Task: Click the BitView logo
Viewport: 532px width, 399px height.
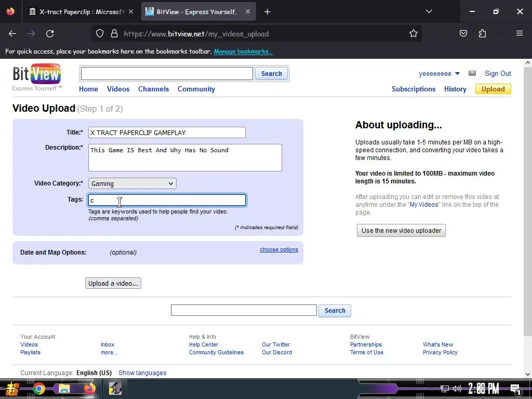Action: 37,77
